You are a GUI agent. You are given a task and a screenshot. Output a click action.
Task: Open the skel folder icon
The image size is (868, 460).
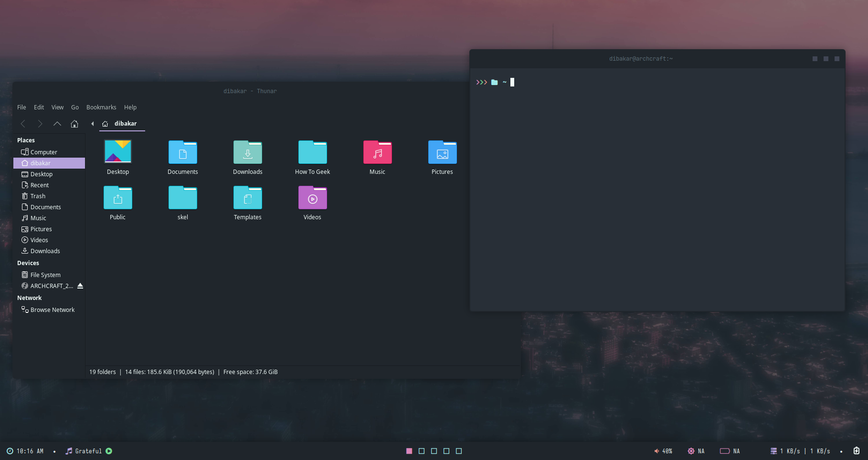pyautogui.click(x=183, y=197)
